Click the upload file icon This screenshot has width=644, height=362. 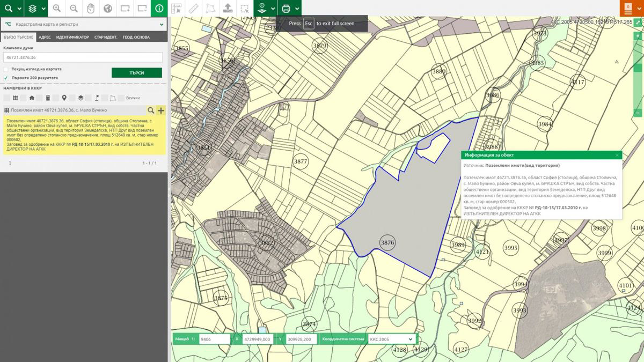(x=227, y=8)
